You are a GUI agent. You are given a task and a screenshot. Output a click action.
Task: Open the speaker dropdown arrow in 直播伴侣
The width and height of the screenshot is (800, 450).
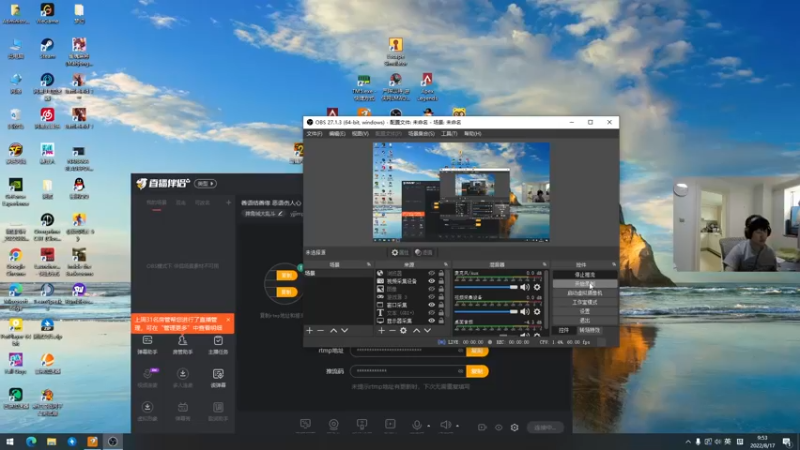point(458,426)
